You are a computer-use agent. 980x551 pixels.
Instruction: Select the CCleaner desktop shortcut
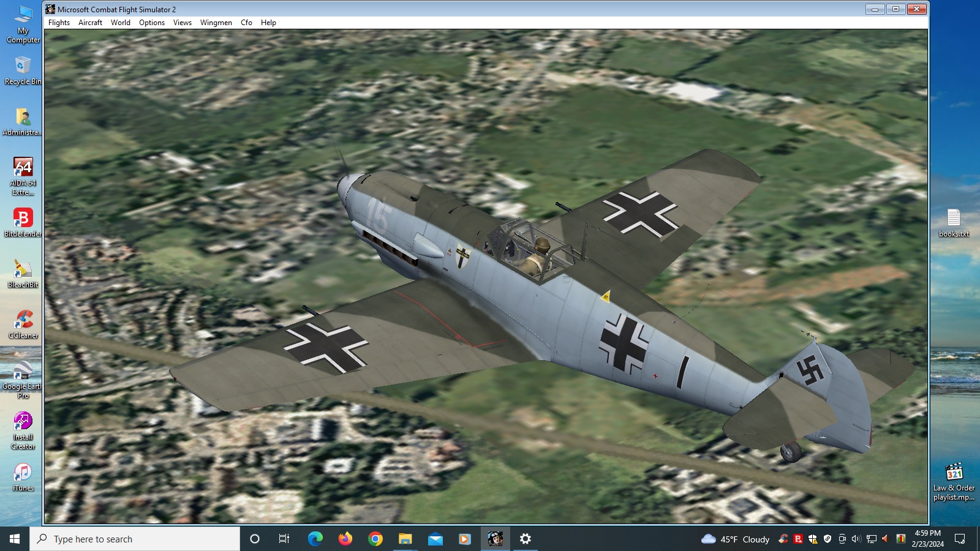tap(23, 324)
